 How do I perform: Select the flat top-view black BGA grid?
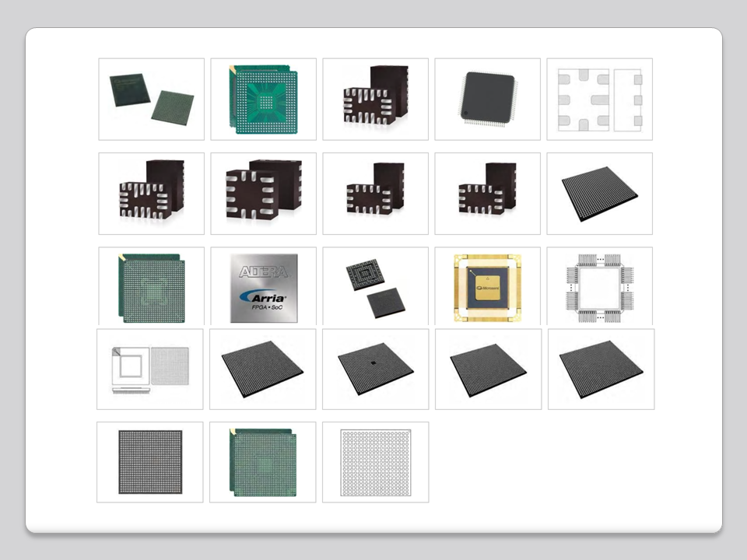[x=149, y=462]
